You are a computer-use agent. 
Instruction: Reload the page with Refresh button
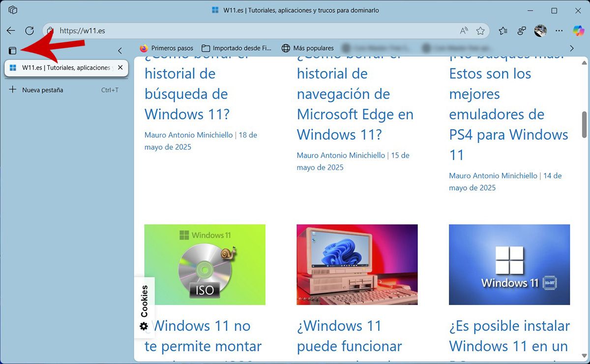tap(29, 30)
